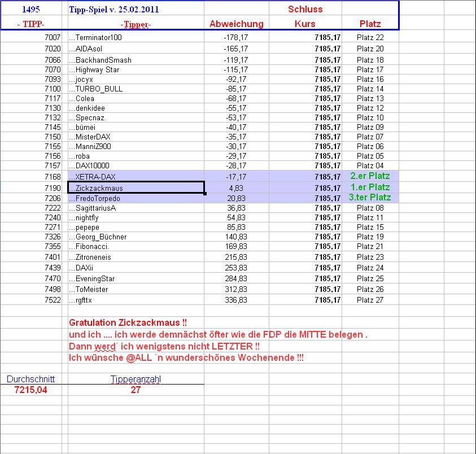Select the Platz 08 cell
The image size is (476, 454).
(370, 208)
